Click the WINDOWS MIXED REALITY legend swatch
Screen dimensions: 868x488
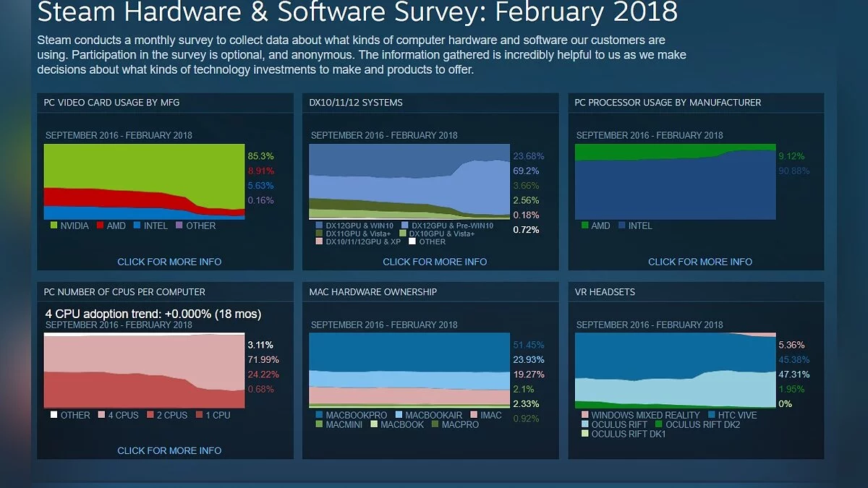point(584,415)
